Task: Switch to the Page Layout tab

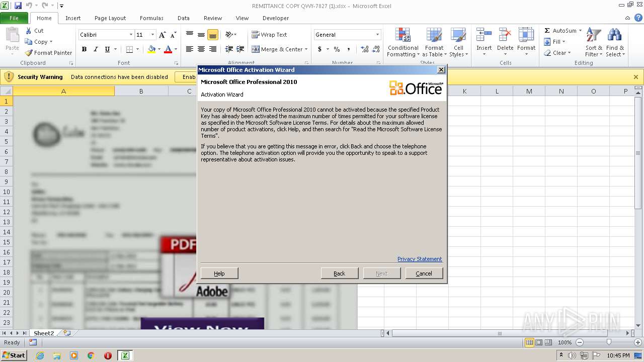Action: (110, 18)
